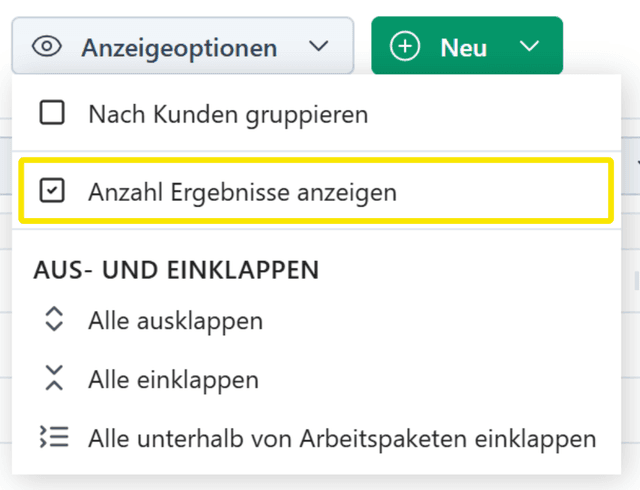Click the separator line above AUS- UND EINKLAPPEN
Viewport: 640px width, 490px height.
316,230
